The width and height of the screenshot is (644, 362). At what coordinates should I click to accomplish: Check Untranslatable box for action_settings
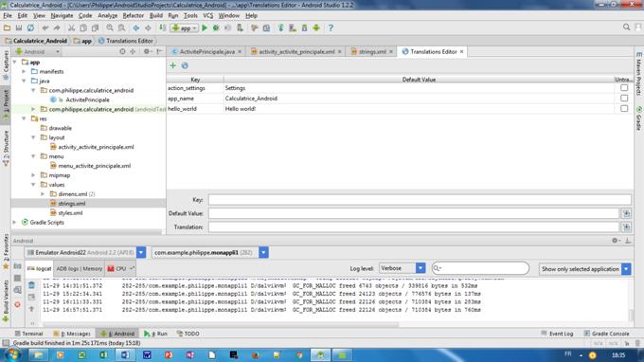[x=624, y=88]
